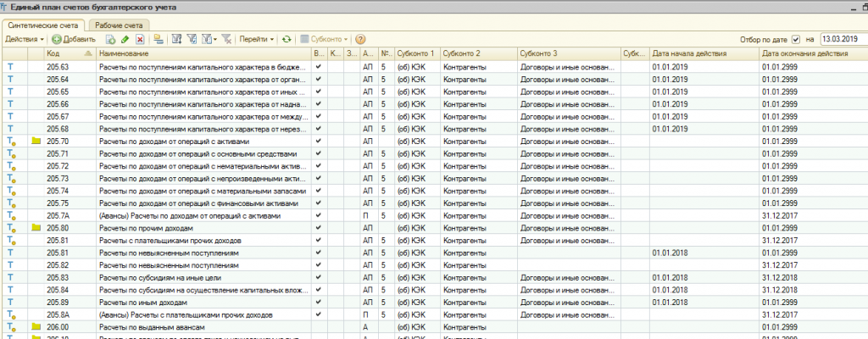Click the red X deletion mark icon
Screen dimensions: 868x339
pos(139,39)
